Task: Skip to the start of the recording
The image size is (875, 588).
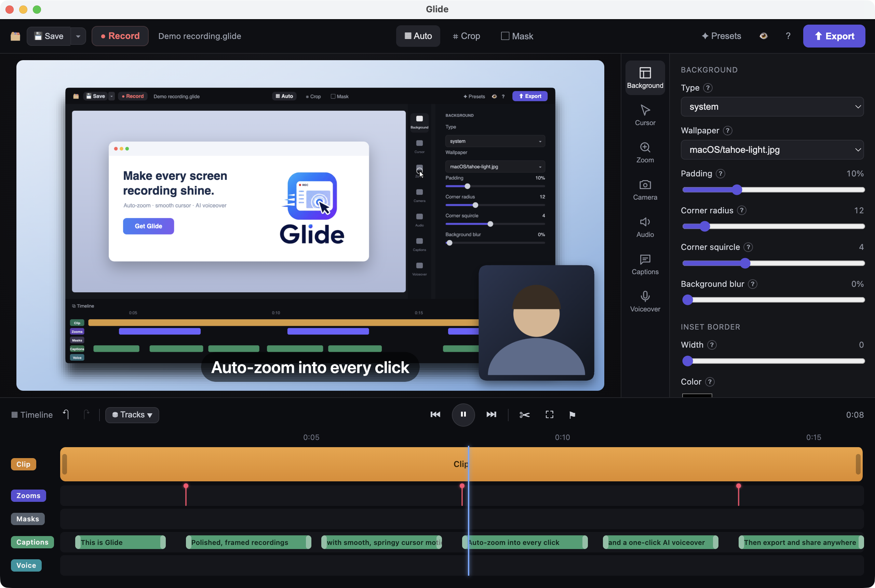Action: 435,414
